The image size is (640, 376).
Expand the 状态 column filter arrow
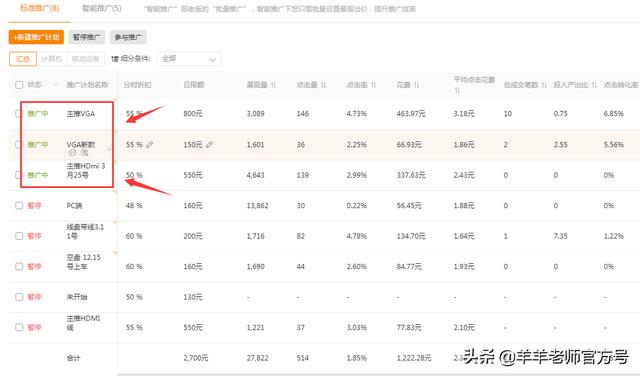(55, 85)
